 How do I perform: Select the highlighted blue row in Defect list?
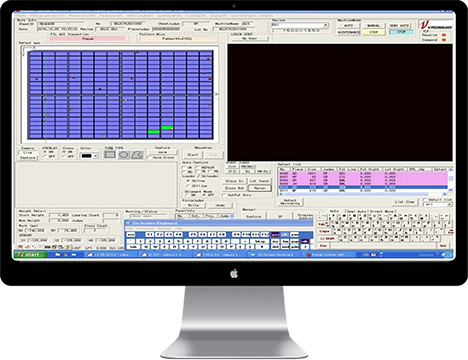click(x=363, y=187)
